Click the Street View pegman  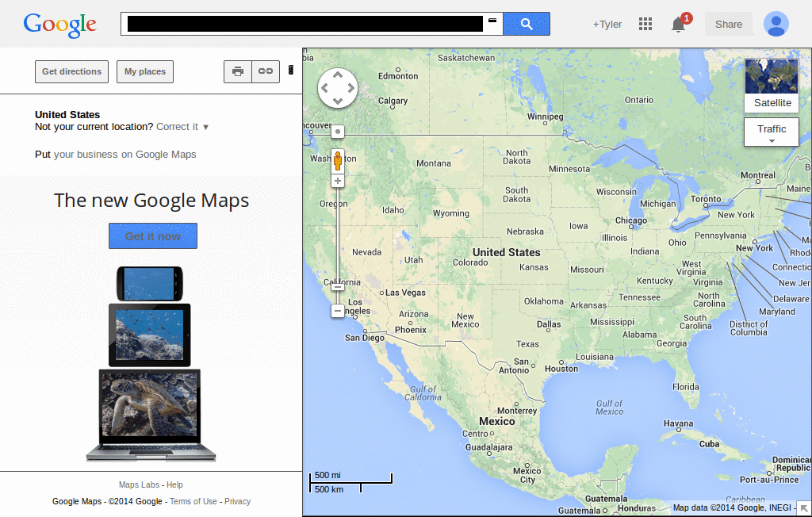coord(338,161)
